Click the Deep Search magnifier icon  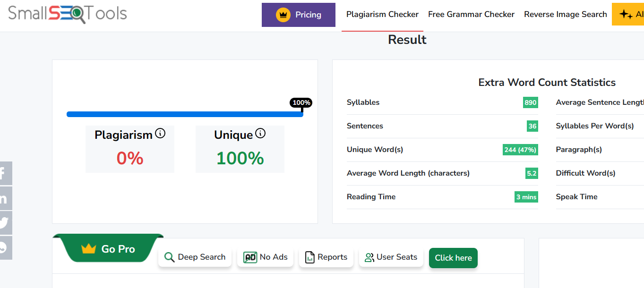click(169, 257)
